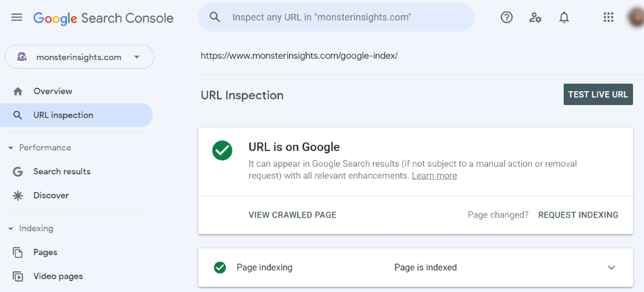Click REQUEST INDEXING
The image size is (644, 292).
(578, 215)
